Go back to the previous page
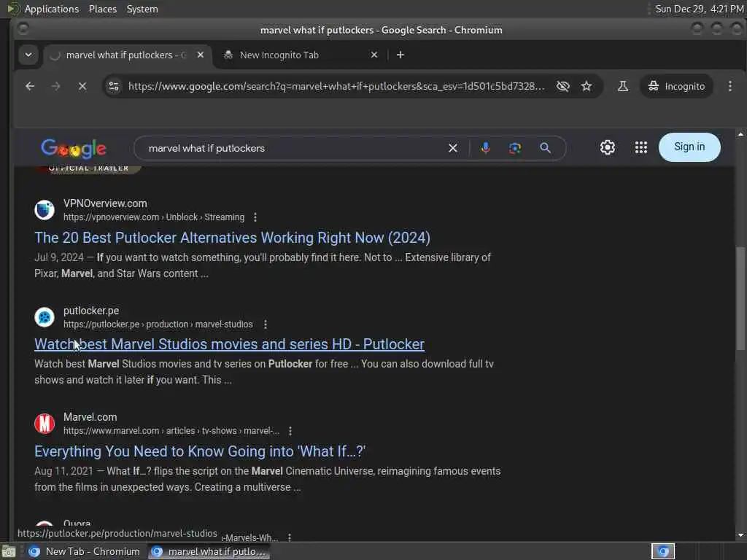The image size is (747, 560). pos(30,86)
